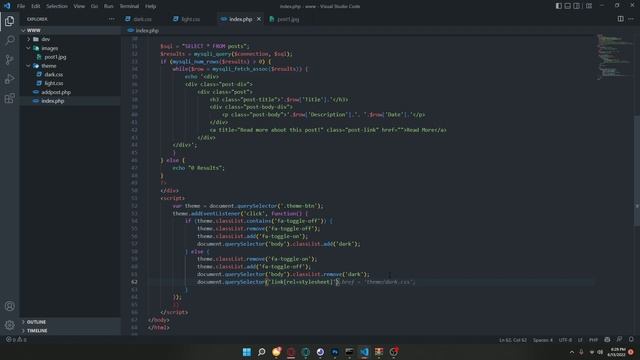This screenshot has width=640, height=360.
Task: Click Ln/Col cursor position in status bar
Action: 512,340
